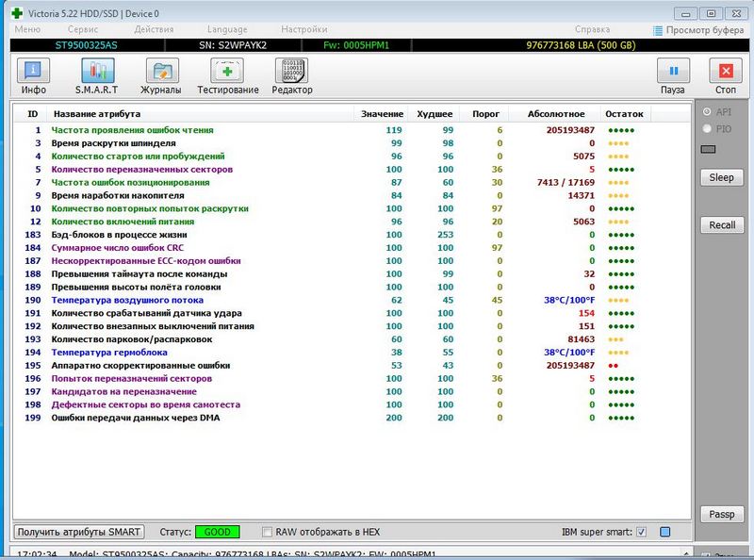Switch to the S.M.A.R.T view
The height and width of the screenshot is (560, 754).
(x=97, y=76)
